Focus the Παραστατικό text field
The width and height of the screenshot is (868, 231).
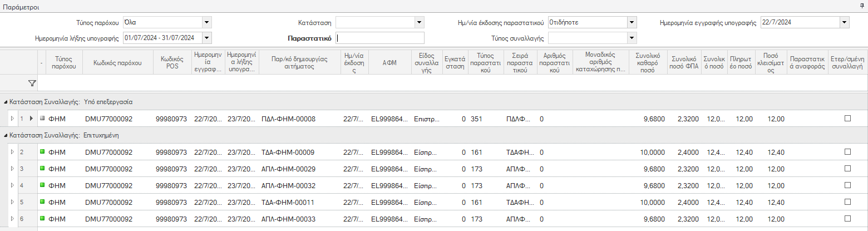(x=380, y=38)
